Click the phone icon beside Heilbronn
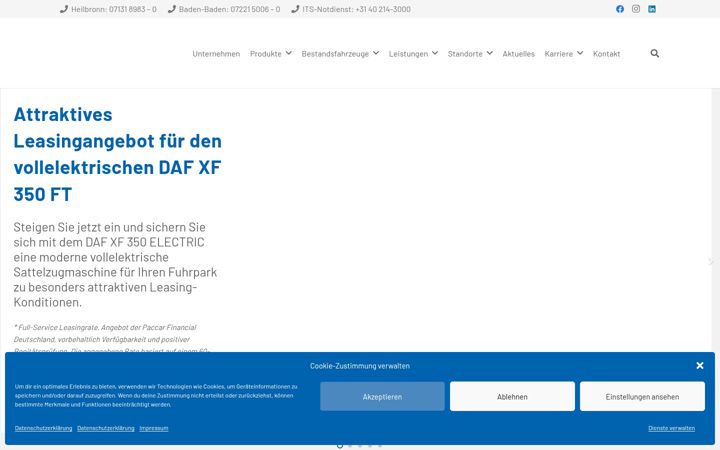The width and height of the screenshot is (720, 450). pyautogui.click(x=64, y=9)
